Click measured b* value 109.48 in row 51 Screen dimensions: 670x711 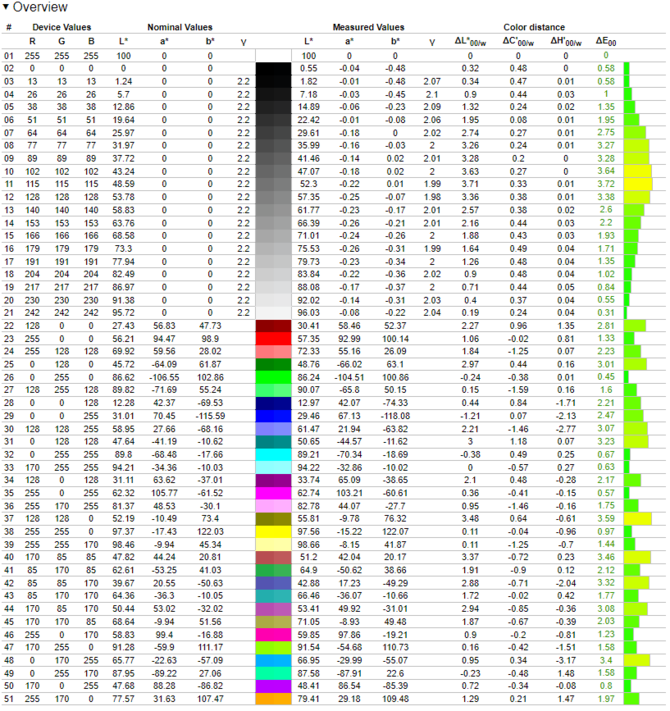click(x=395, y=699)
